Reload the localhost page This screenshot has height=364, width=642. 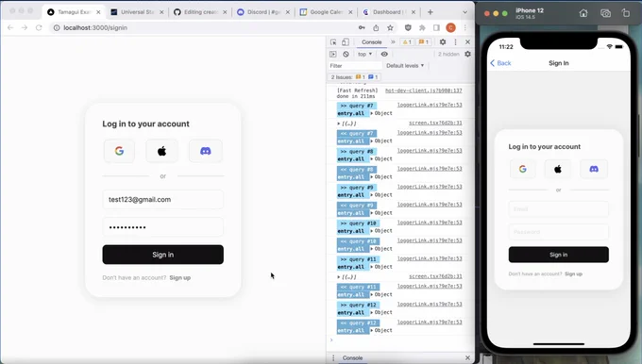pos(39,27)
